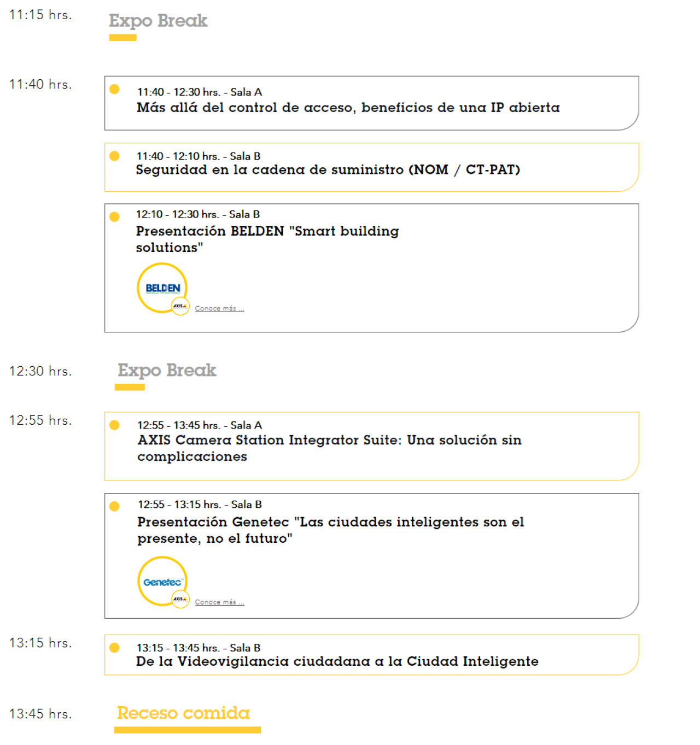Select the "Seguridad en la cadena de suministro" session title
Screen dimensions: 700x745
tap(328, 170)
